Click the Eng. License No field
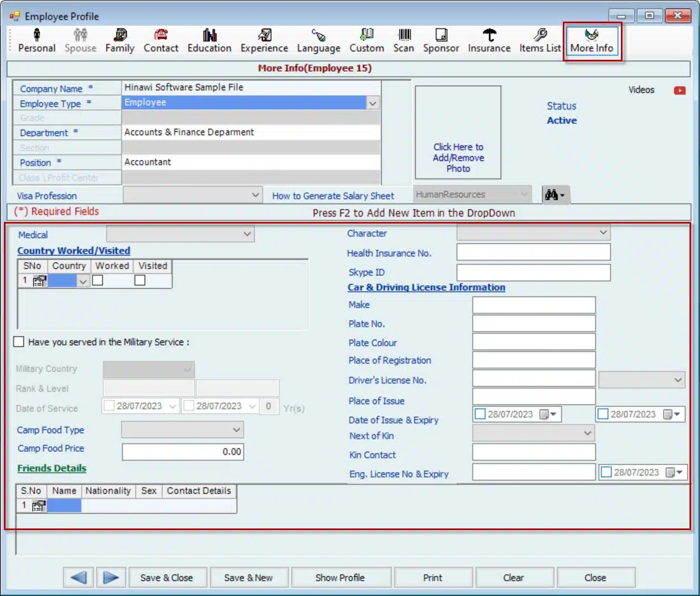The image size is (700, 596). pos(534,472)
